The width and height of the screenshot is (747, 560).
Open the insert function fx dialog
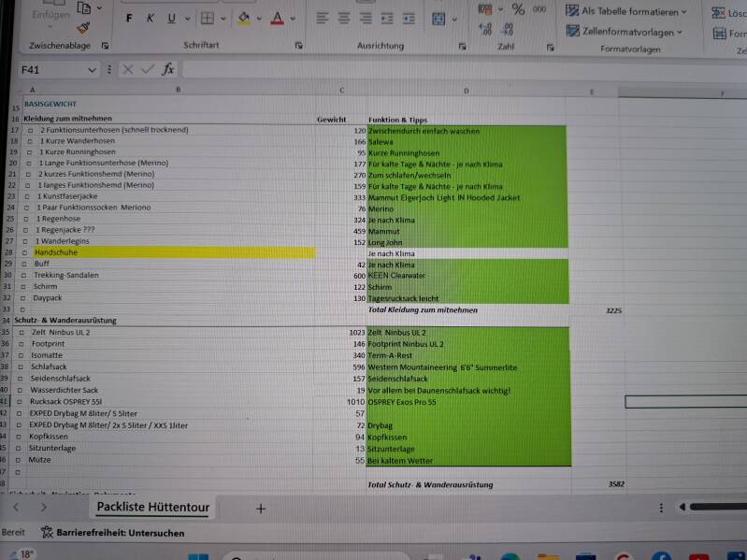[x=168, y=69]
